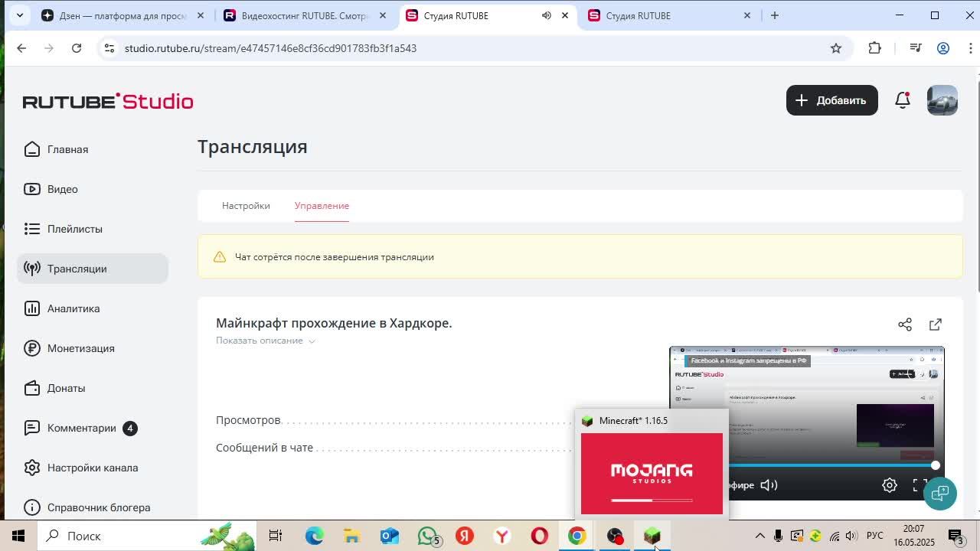Click the Windows search box
The height and width of the screenshot is (551, 980).
(x=147, y=536)
